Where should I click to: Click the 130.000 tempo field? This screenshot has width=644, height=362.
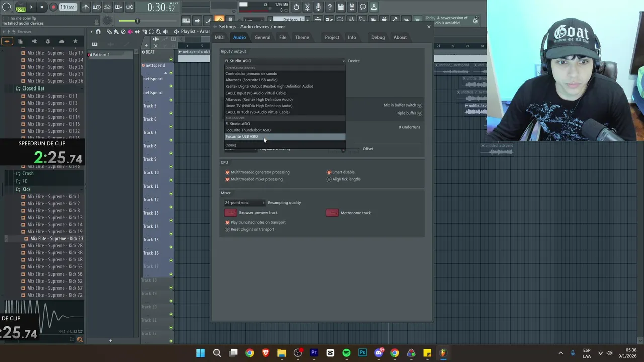(67, 7)
